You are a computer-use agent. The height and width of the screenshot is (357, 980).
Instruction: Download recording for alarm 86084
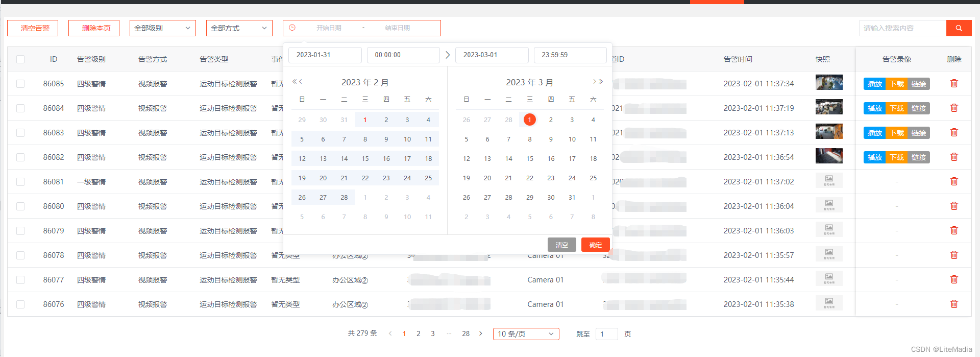897,108
